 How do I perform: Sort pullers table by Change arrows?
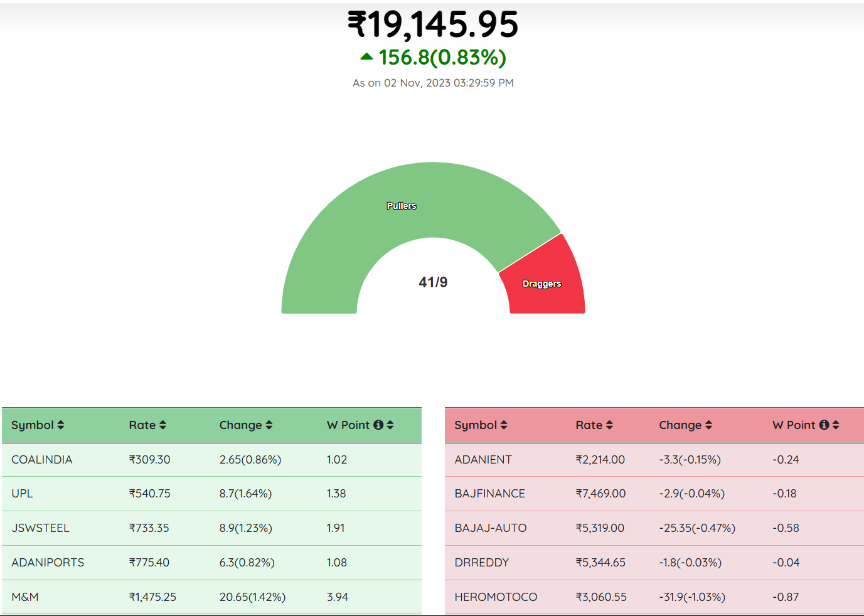tap(269, 425)
